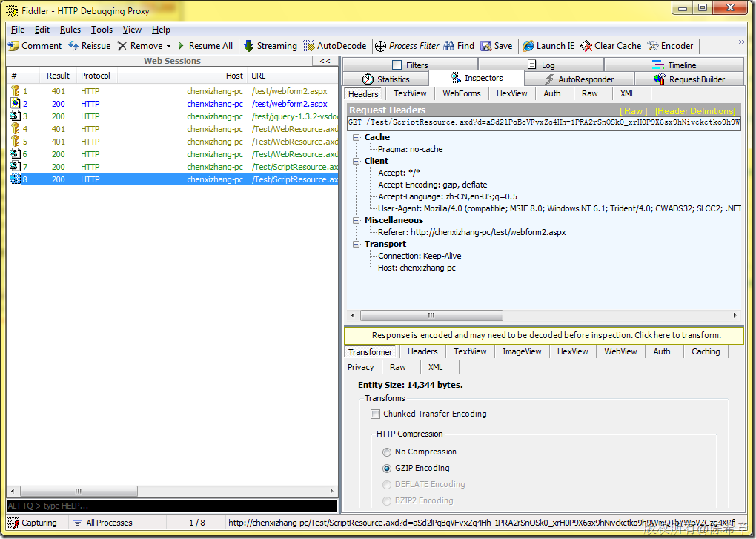
Task: Select No Compression radio button
Action: (387, 452)
